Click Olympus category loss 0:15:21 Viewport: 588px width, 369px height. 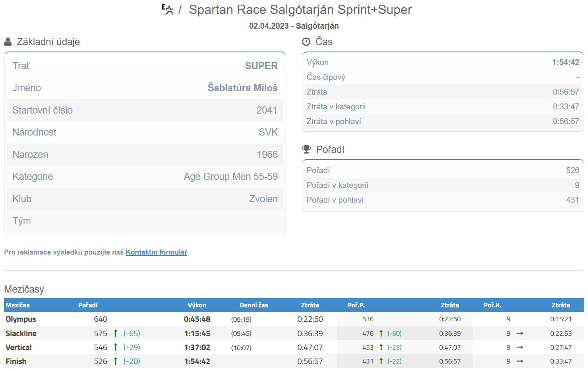click(x=561, y=319)
